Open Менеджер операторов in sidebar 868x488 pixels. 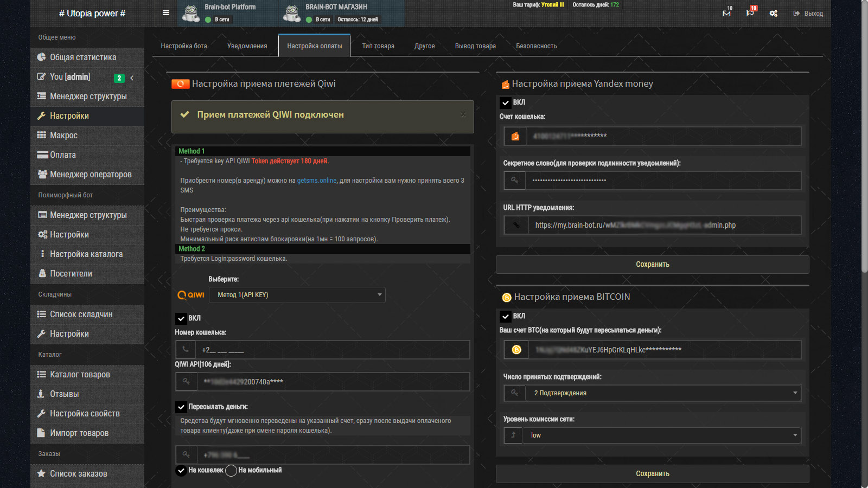[87, 174]
